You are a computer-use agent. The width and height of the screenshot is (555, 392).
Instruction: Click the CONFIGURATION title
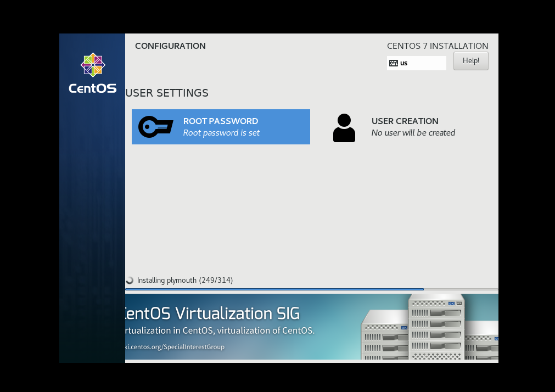[170, 46]
